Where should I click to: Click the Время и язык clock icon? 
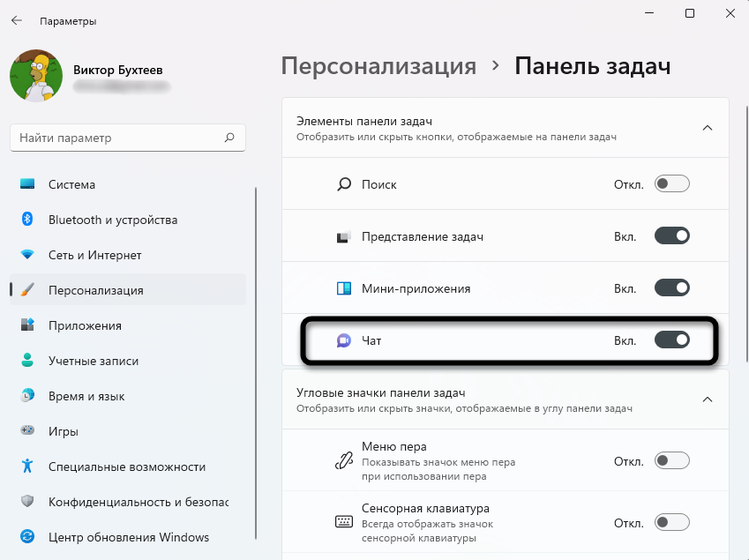click(27, 395)
